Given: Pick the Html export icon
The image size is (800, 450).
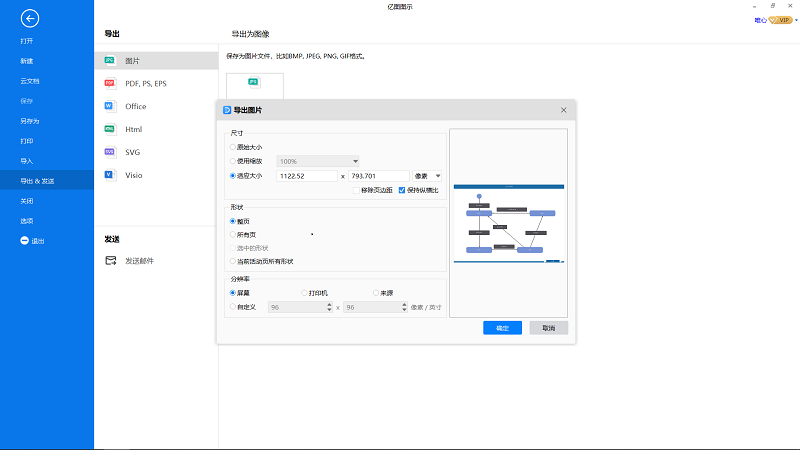Looking at the screenshot, I should (x=110, y=129).
